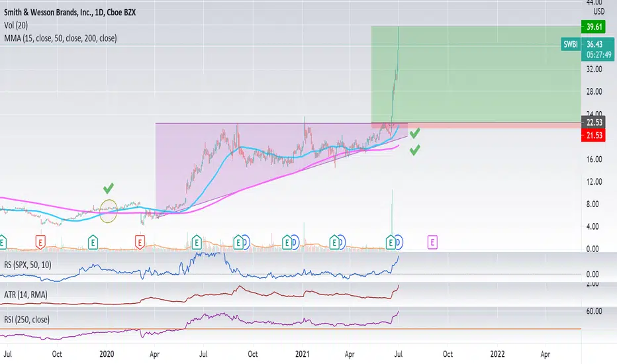Open the dividend D marker near September 2020
Image resolution: width=617 pixels, height=364 pixels.
[246, 242]
